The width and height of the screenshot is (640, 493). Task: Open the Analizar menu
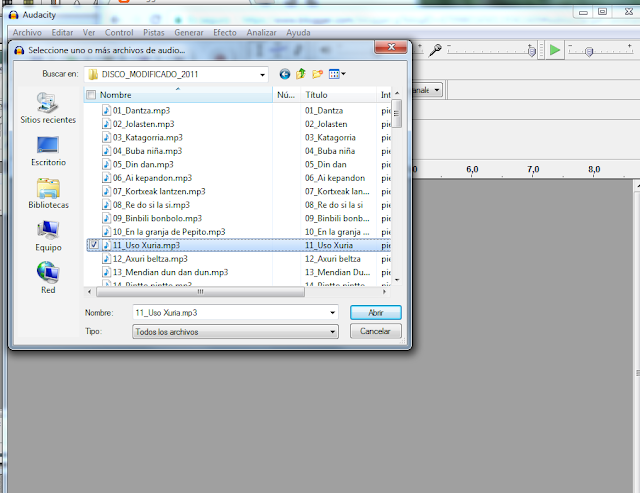click(x=261, y=33)
